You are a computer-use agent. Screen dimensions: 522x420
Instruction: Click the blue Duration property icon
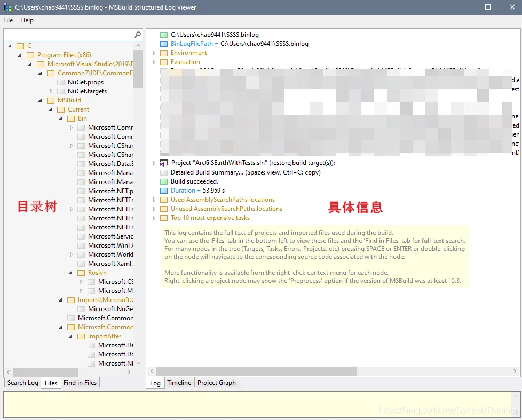click(x=163, y=191)
